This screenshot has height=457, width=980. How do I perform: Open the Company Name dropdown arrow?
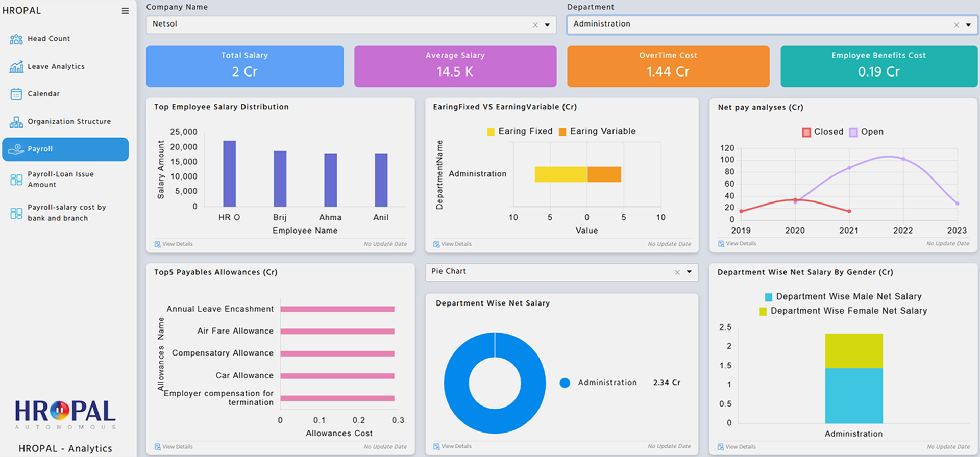pos(547,24)
